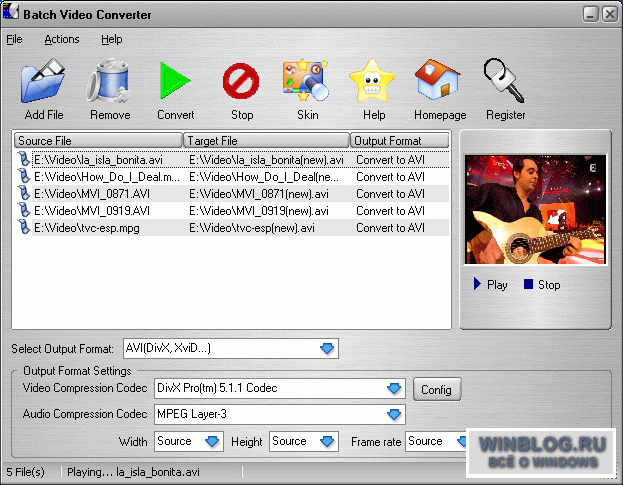Click target E:\Video\la_isla_bonita(new).avi
Image resolution: width=623 pixels, height=485 pixels.
(x=266, y=160)
